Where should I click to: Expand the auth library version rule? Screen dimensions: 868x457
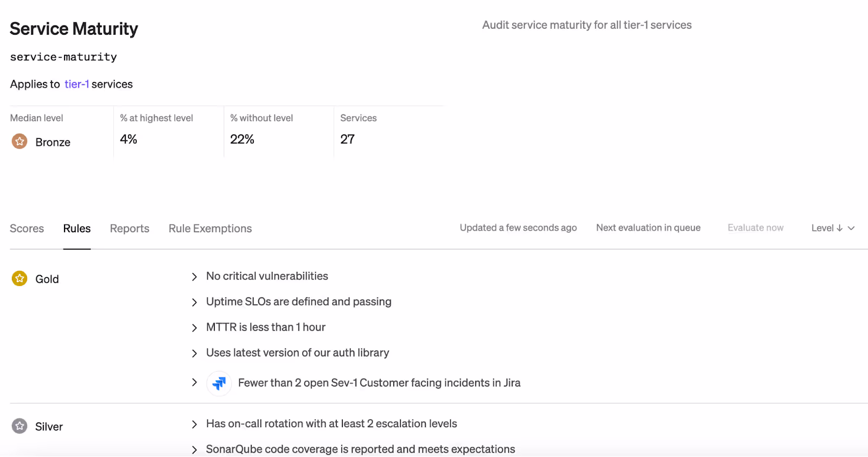click(194, 353)
